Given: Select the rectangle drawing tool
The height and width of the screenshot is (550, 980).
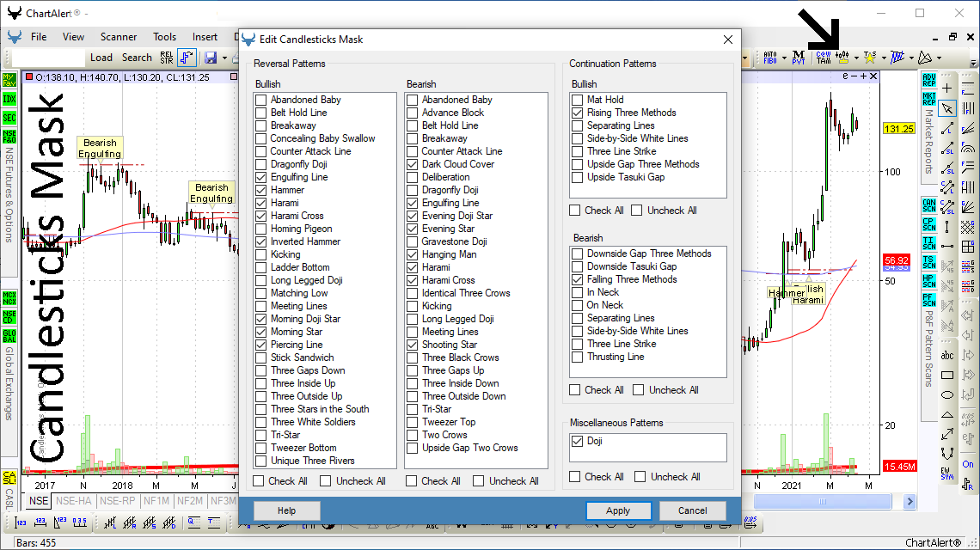Looking at the screenshot, I should (x=947, y=375).
